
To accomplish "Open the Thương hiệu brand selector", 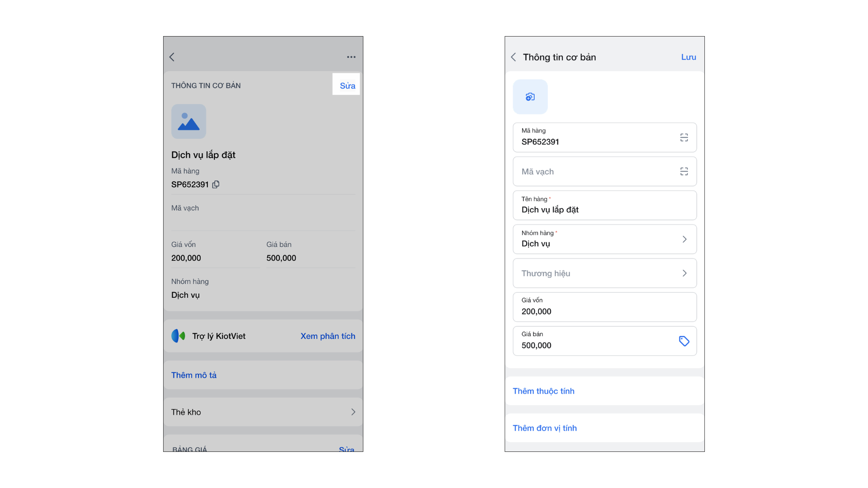I will (x=604, y=273).
